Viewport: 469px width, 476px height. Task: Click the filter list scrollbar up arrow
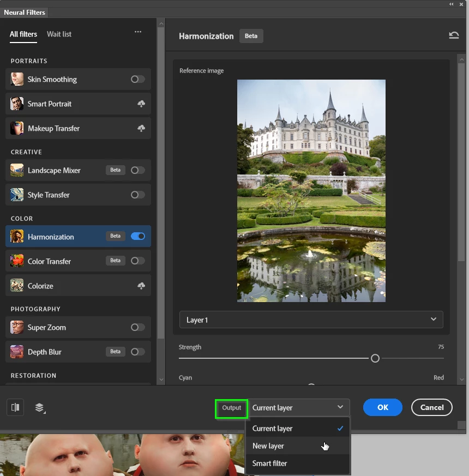click(161, 23)
